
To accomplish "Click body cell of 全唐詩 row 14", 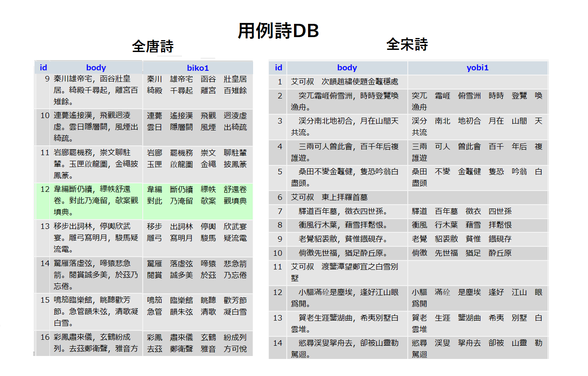I will click(x=96, y=275).
